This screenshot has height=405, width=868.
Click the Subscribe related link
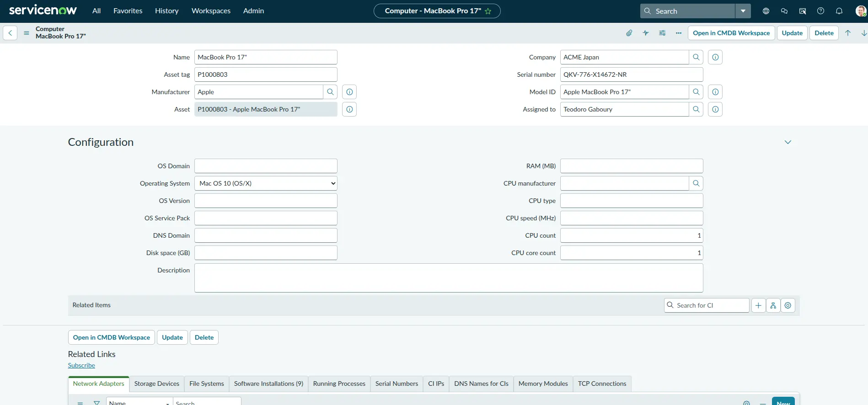point(81,365)
